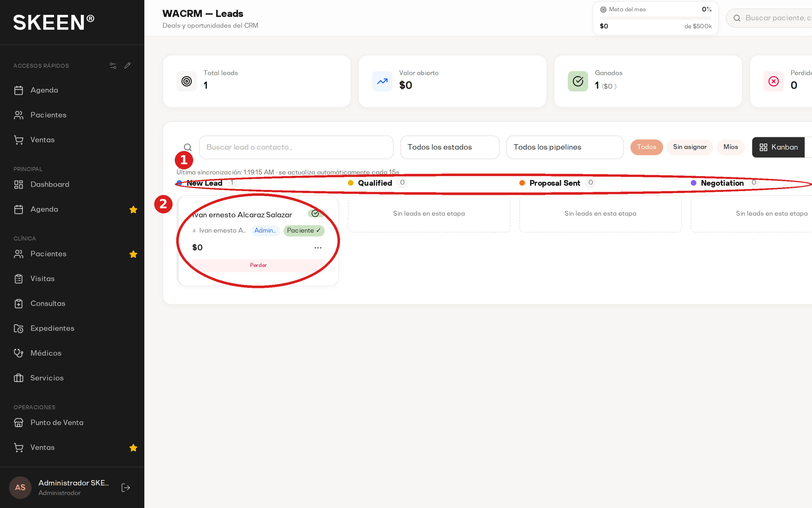Image resolution: width=812 pixels, height=508 pixels.
Task: Click the Total leads target icon
Action: (187, 81)
